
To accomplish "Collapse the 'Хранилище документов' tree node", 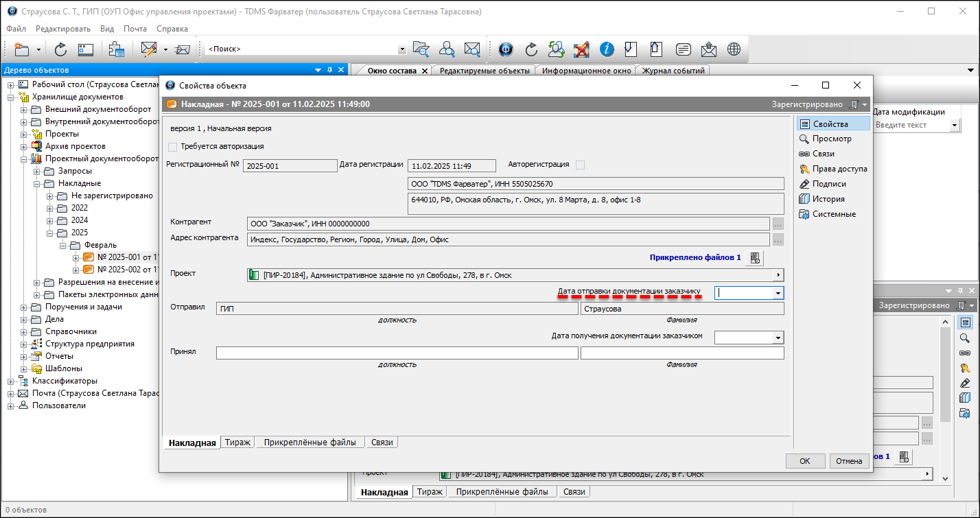I will (11, 97).
